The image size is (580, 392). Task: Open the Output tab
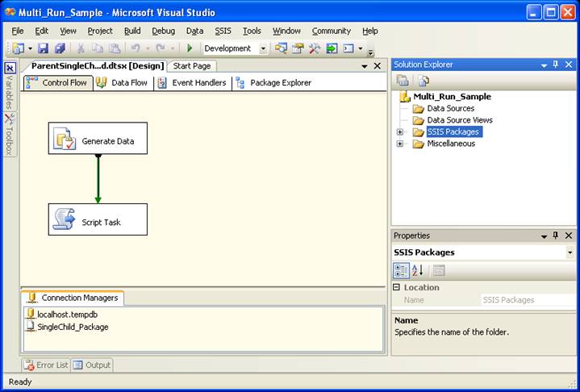tap(92, 365)
